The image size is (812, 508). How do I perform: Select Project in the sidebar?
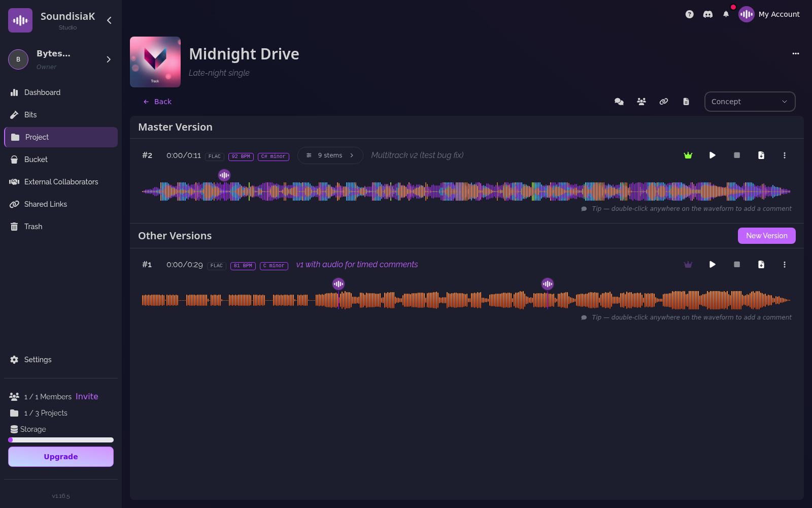click(61, 137)
